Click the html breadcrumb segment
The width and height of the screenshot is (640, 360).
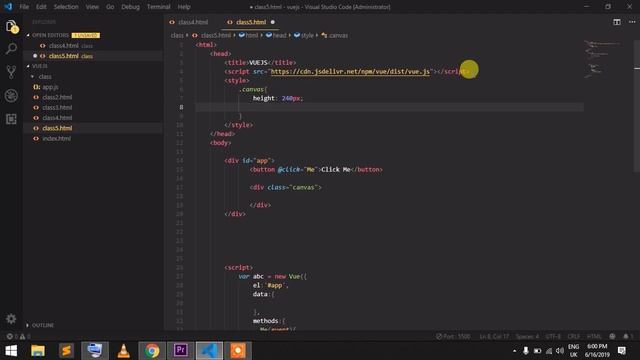[x=249, y=36]
